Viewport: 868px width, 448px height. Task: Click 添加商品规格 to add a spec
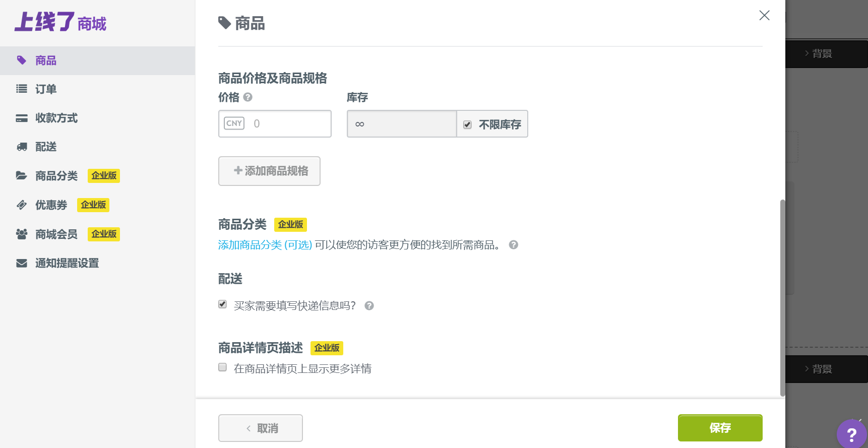(x=269, y=171)
